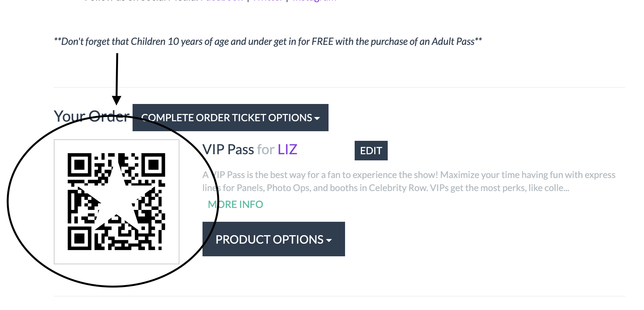
Task: Open the LIZ attendee name link
Action: [x=287, y=149]
